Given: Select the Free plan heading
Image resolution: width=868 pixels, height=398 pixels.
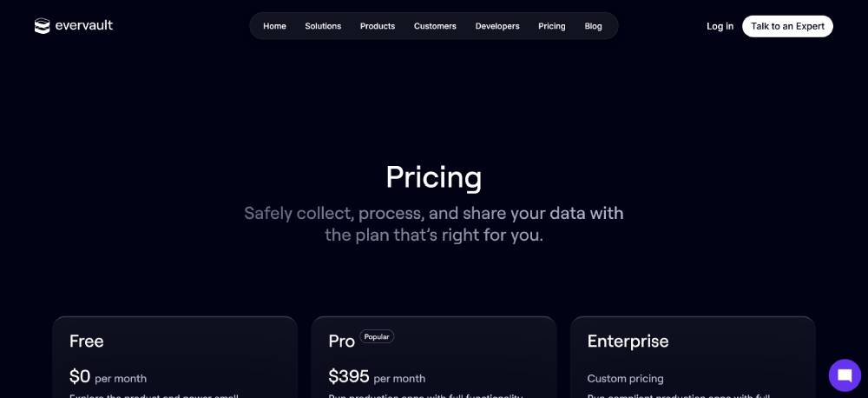Looking at the screenshot, I should (x=87, y=342).
